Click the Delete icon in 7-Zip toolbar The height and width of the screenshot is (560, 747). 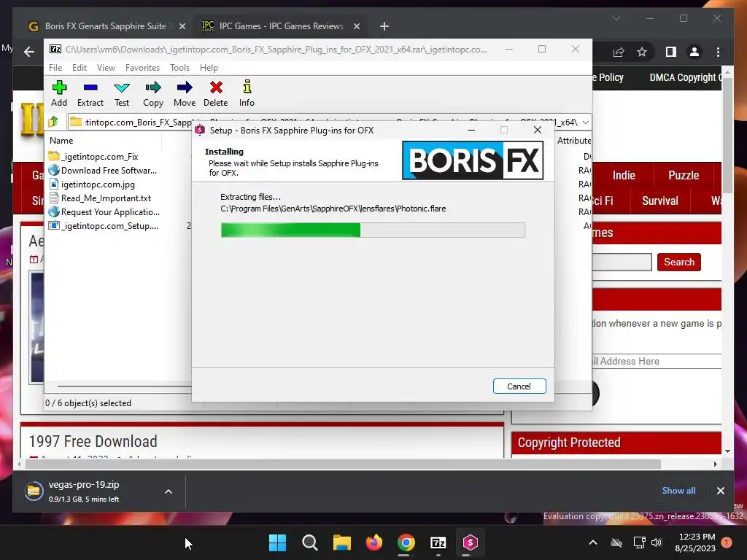[216, 93]
